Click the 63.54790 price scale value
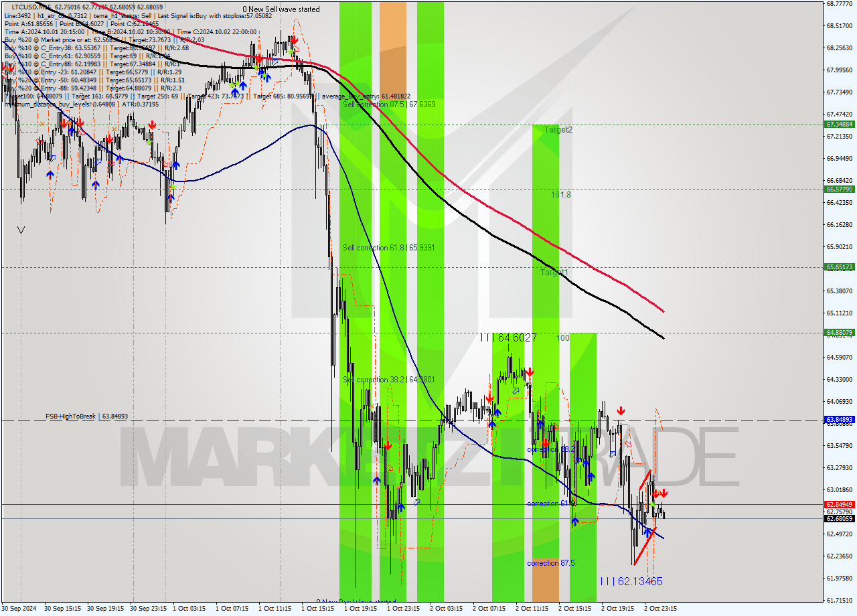Screen dimensions: 857x616 839,445
